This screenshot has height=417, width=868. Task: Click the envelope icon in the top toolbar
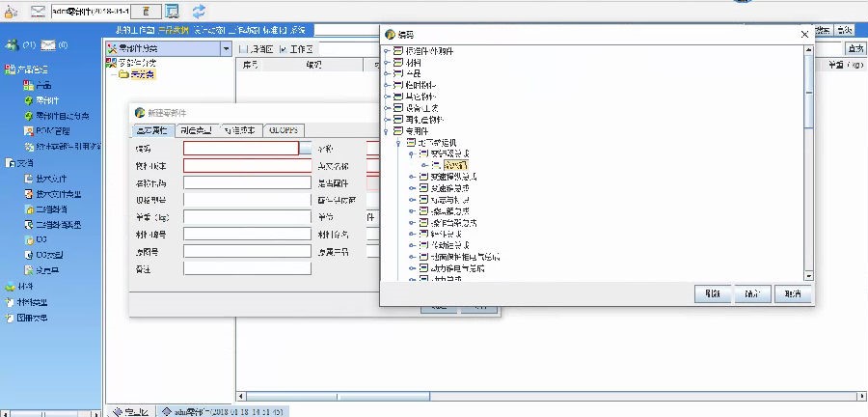point(38,12)
